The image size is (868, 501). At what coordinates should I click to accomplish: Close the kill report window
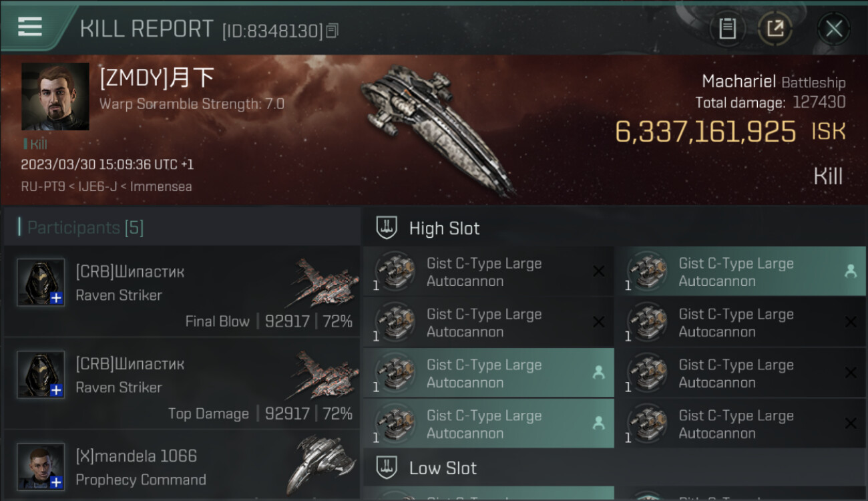(833, 29)
